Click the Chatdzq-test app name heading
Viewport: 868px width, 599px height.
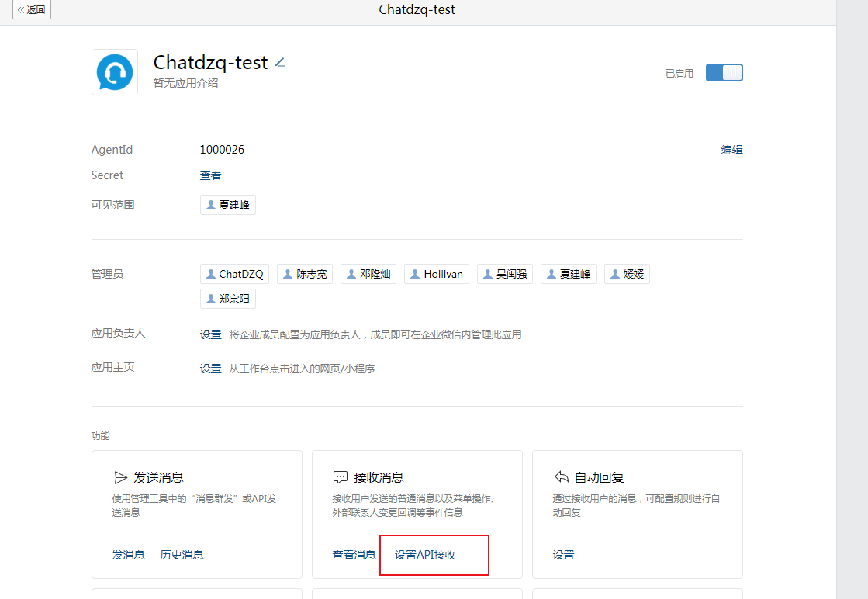[210, 63]
